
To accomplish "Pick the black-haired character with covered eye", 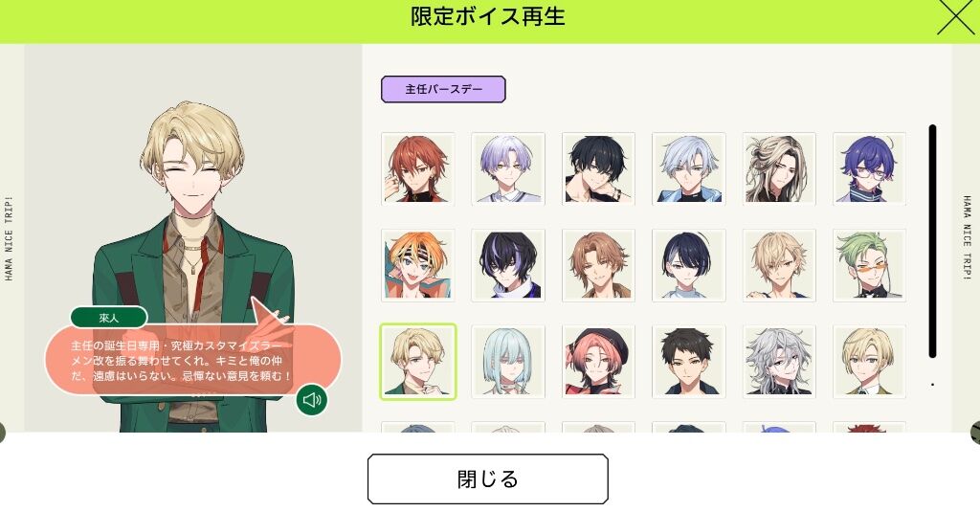I will 599,168.
